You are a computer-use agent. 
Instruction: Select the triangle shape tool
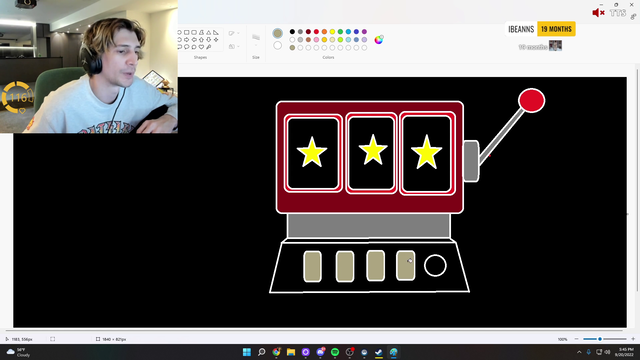click(x=209, y=32)
